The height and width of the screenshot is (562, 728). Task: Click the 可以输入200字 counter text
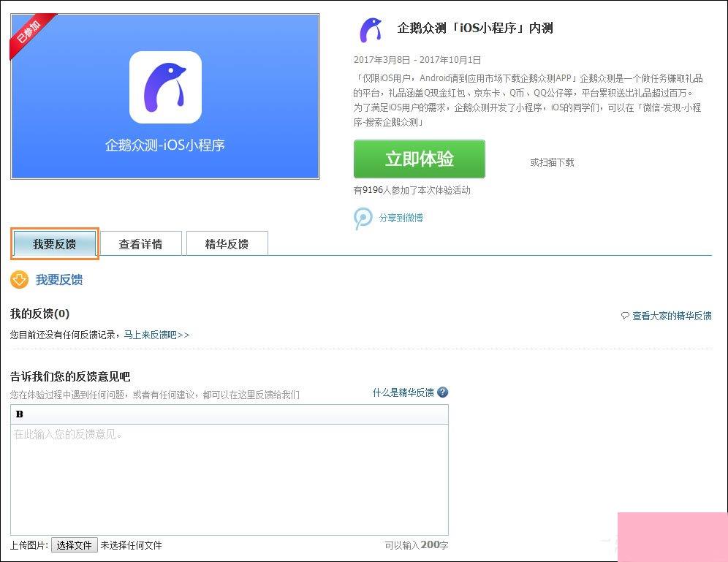(416, 545)
